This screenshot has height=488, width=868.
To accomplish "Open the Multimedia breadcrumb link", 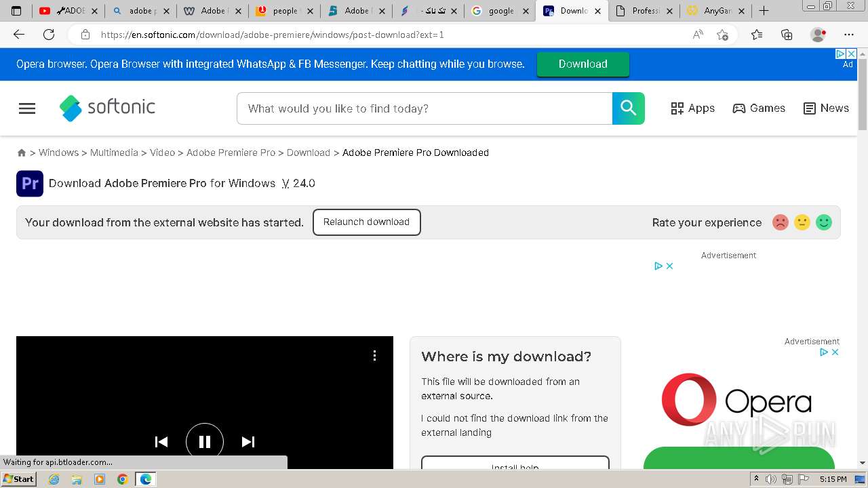I will (114, 152).
